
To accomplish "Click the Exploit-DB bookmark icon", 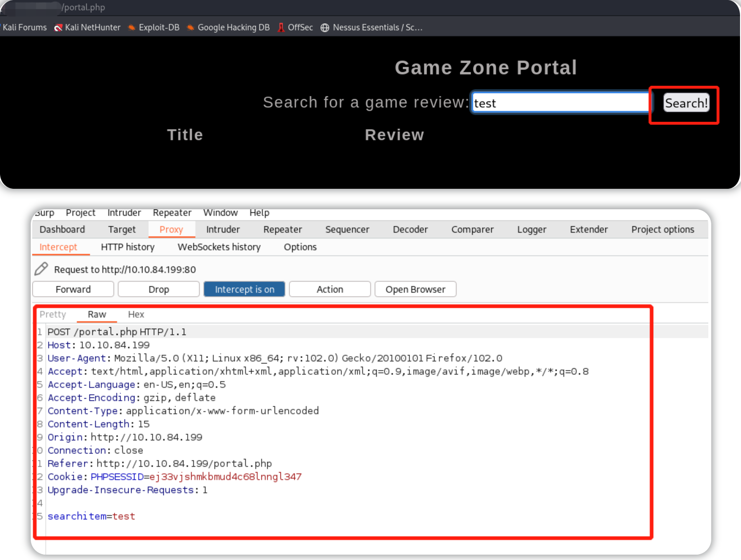I will point(132,28).
